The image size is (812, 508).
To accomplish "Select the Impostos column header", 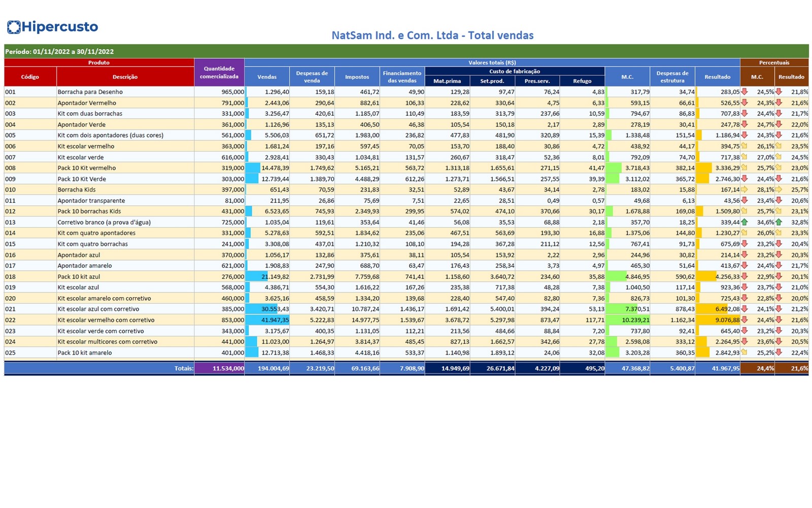I will pyautogui.click(x=357, y=77).
